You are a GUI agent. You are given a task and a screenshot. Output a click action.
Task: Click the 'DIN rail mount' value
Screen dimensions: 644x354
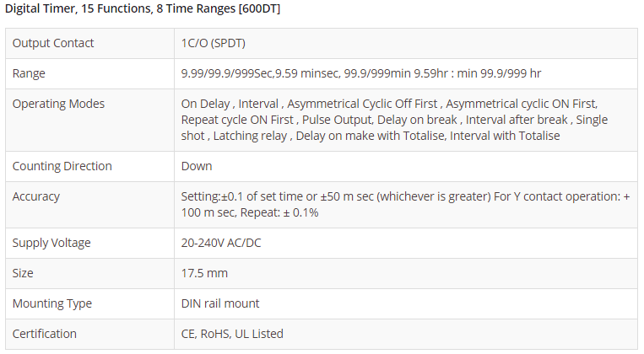pos(220,303)
